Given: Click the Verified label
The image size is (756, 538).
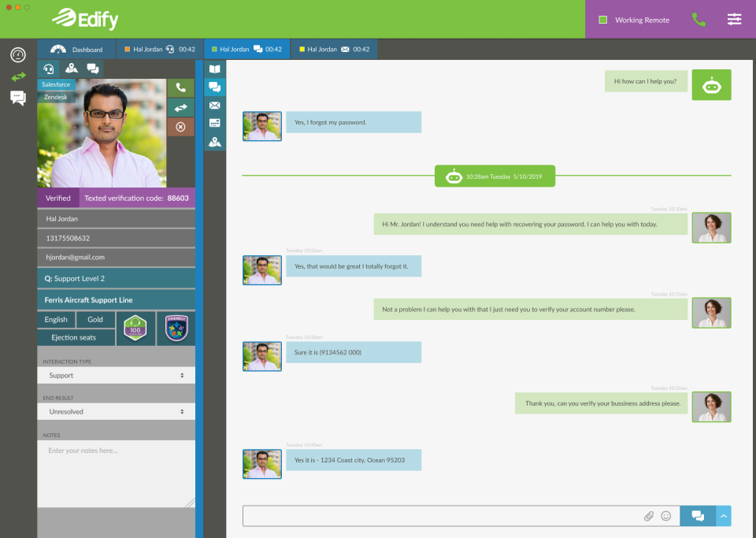Looking at the screenshot, I should (x=57, y=199).
